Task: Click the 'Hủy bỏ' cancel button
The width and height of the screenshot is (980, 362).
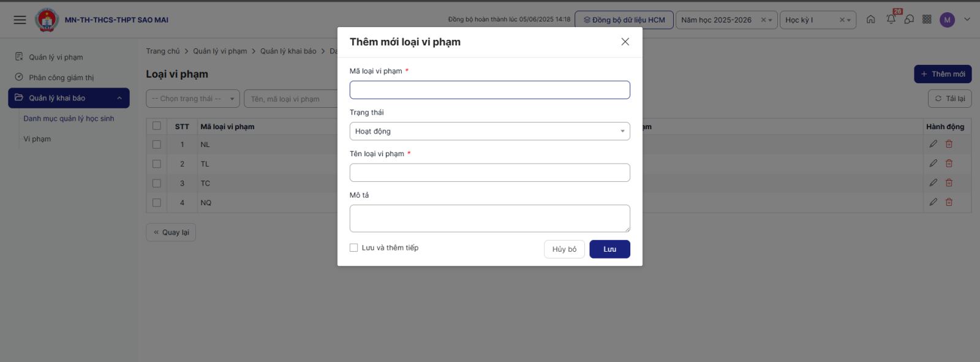Action: pyautogui.click(x=564, y=249)
